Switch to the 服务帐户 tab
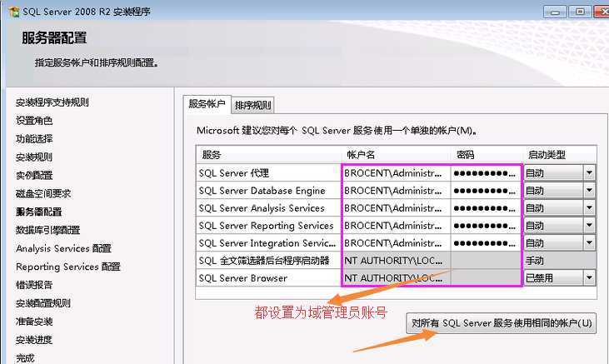 click(207, 104)
